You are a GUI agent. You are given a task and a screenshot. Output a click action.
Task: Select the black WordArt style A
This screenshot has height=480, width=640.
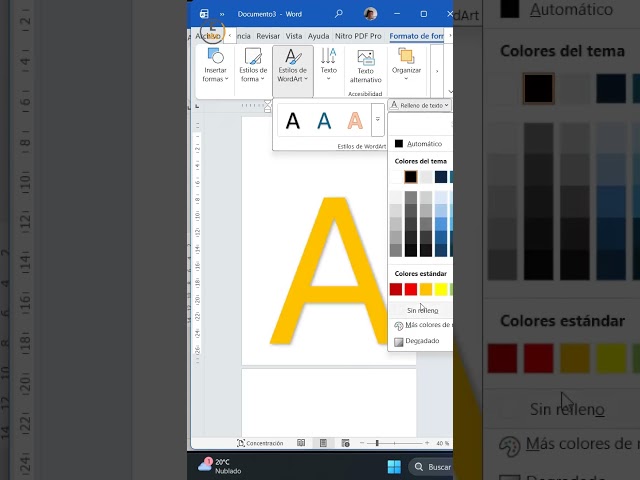[293, 121]
